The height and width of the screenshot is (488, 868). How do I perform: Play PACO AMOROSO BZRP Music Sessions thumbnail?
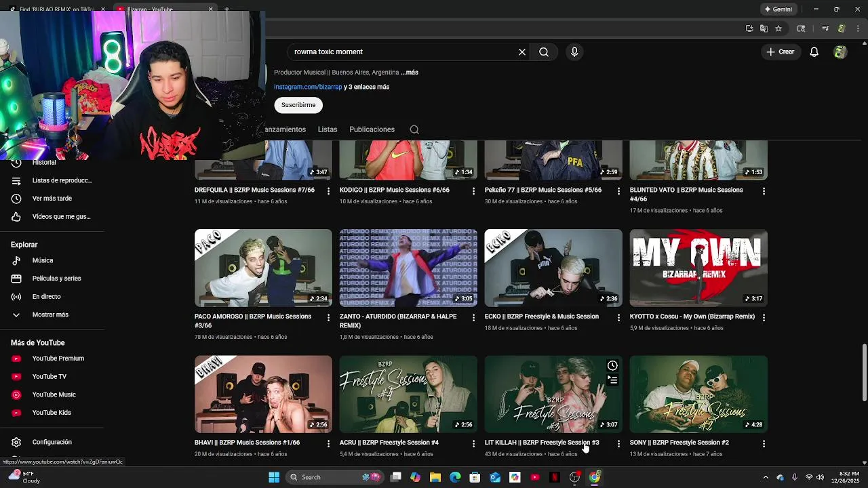263,268
